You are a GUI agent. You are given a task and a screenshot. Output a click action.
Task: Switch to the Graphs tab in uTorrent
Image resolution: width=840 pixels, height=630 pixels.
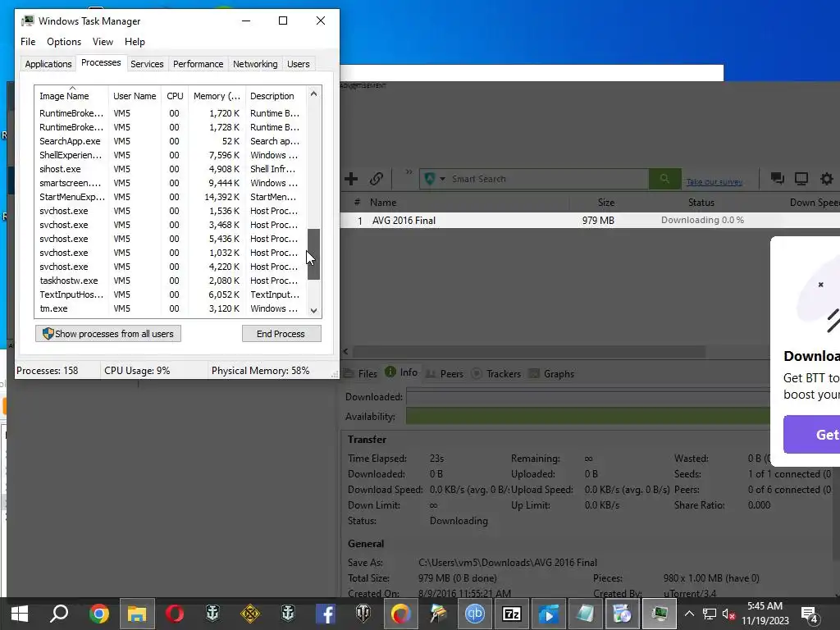point(551,373)
